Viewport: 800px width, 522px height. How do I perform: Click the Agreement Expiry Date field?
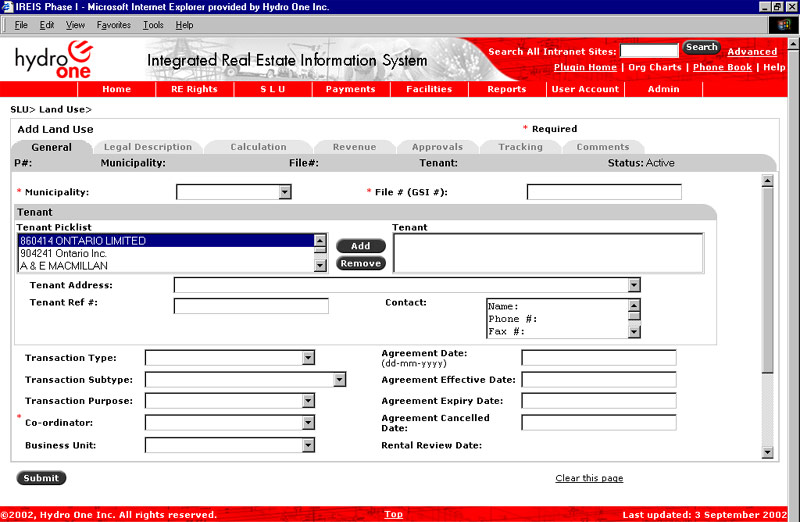coord(599,401)
